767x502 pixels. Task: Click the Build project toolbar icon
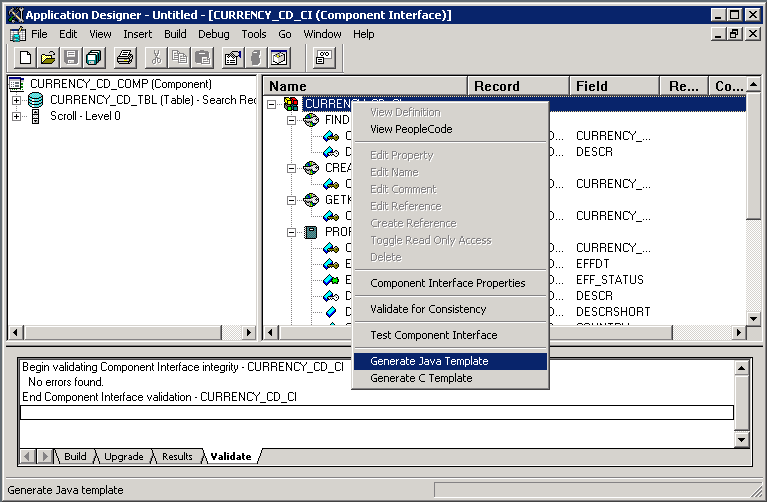[x=255, y=58]
